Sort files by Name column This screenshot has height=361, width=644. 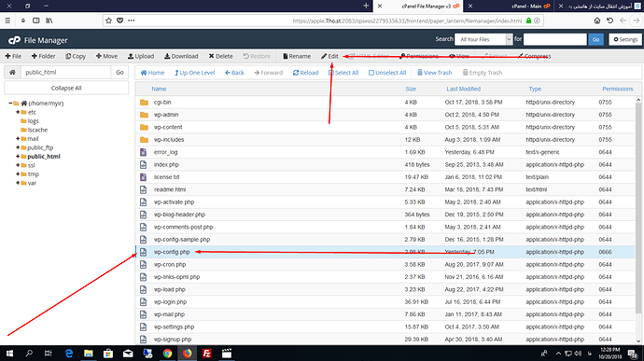pyautogui.click(x=159, y=89)
